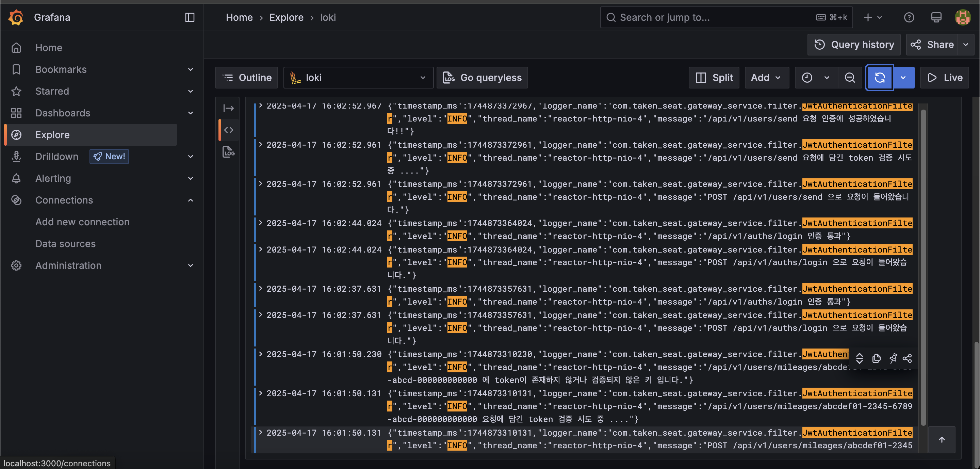This screenshot has width=980, height=469.
Task: Open the help question mark icon
Action: coord(909,17)
